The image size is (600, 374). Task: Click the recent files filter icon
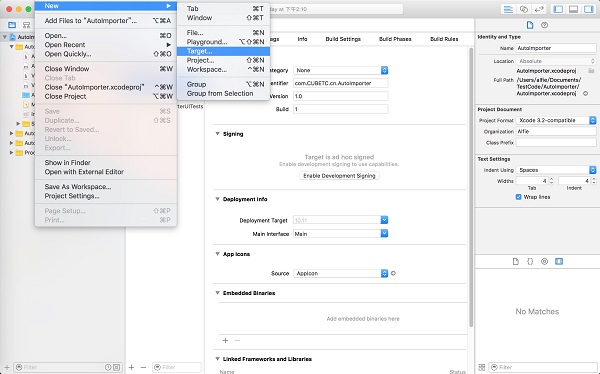(x=108, y=367)
